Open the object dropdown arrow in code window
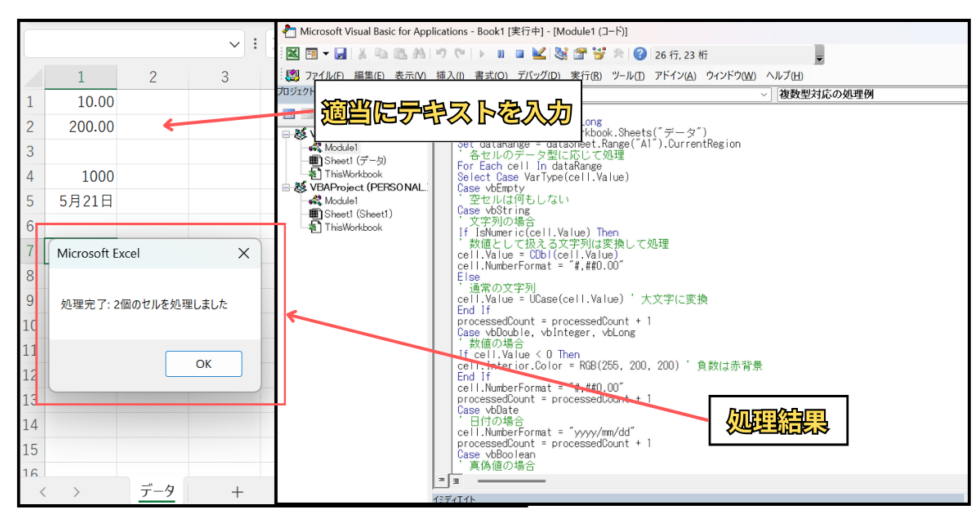The height and width of the screenshot is (514, 980). [764, 95]
